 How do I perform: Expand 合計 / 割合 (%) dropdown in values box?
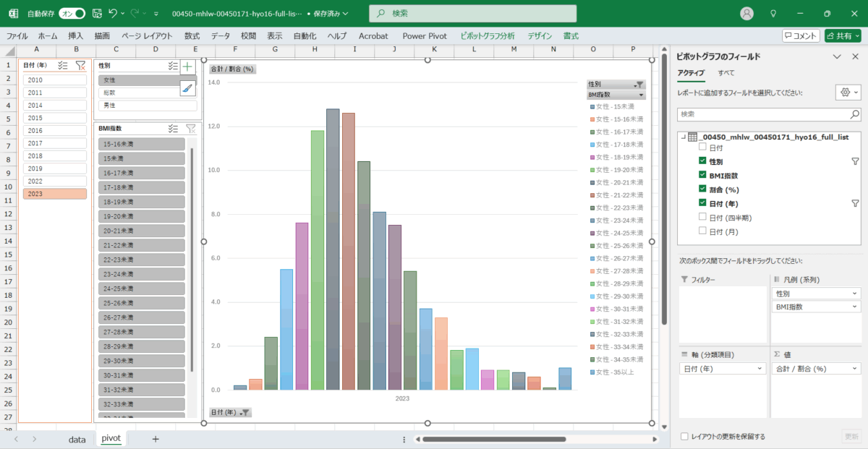point(856,369)
